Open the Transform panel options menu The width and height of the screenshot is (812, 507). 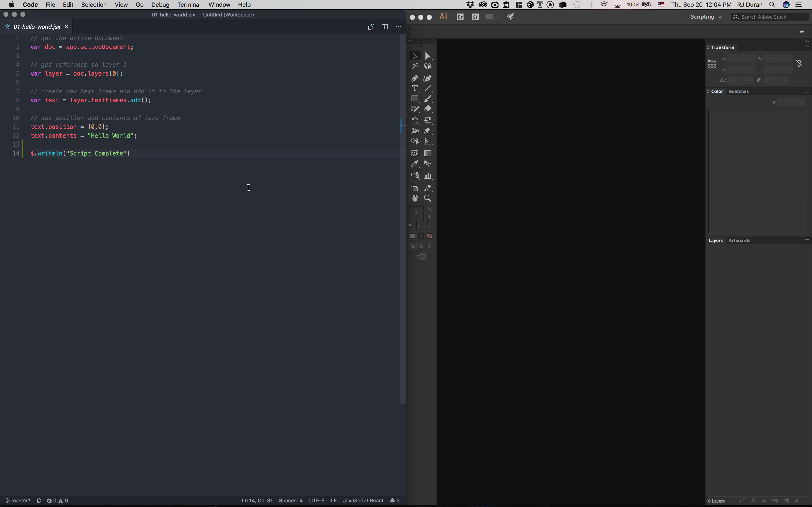coord(807,47)
